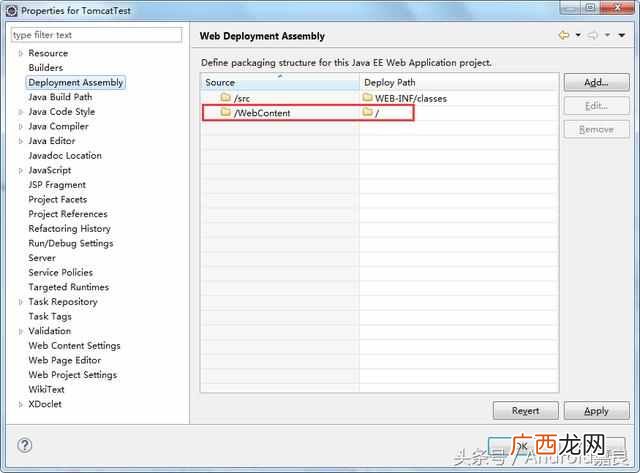Open the view menu triangle at top right
The width and height of the screenshot is (640, 473).
pyautogui.click(x=622, y=36)
